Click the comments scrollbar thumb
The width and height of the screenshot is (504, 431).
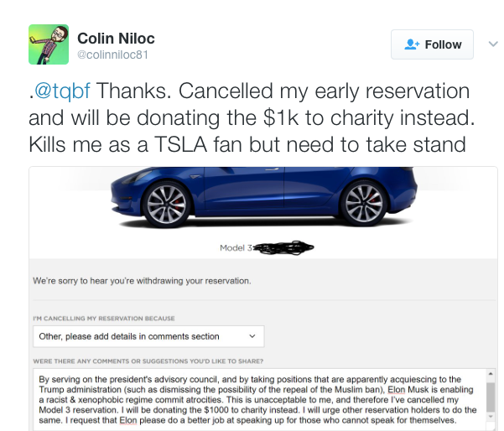point(491,397)
